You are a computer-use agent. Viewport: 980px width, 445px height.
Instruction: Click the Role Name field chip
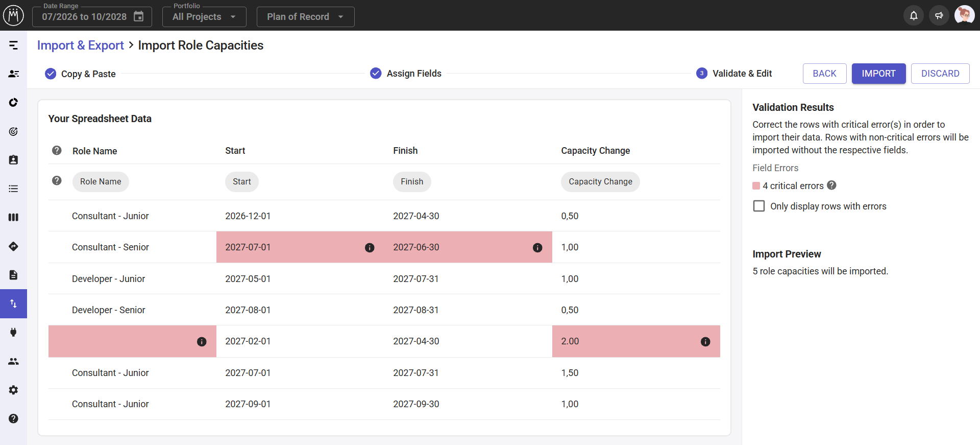(x=101, y=182)
